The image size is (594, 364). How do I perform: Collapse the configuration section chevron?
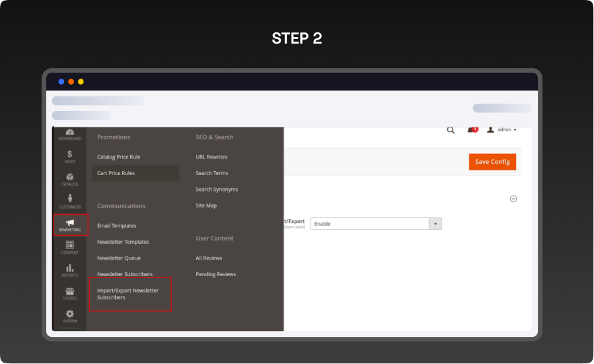click(513, 199)
